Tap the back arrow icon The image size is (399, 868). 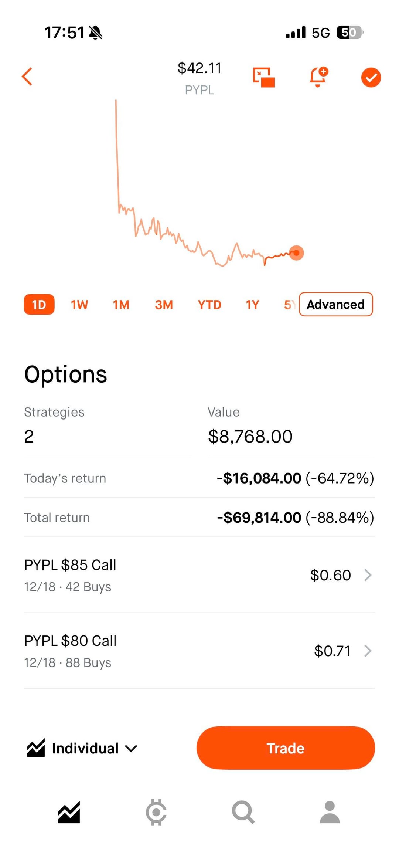[27, 77]
